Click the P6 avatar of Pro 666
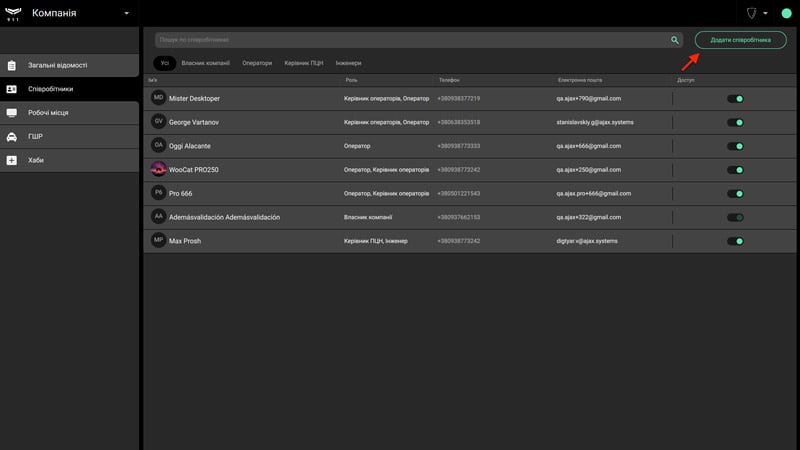800x450 pixels. coord(159,193)
